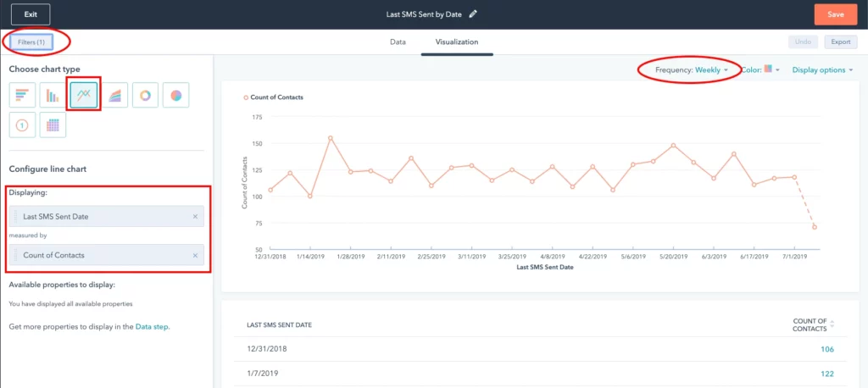Open the Color palette dropdown

click(760, 69)
